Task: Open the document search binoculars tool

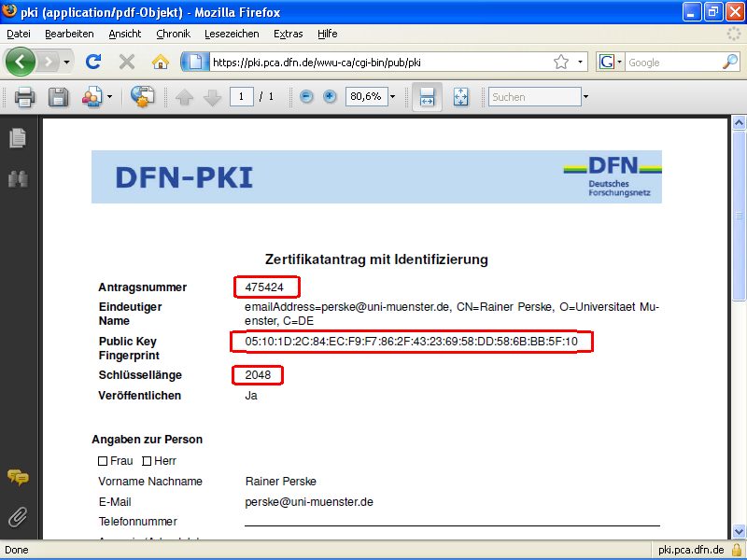Action: click(16, 178)
